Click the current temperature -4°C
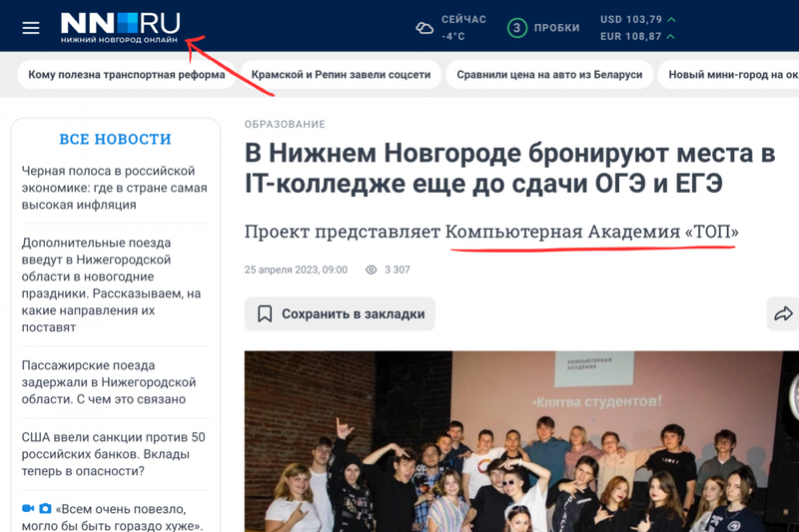 [x=453, y=37]
